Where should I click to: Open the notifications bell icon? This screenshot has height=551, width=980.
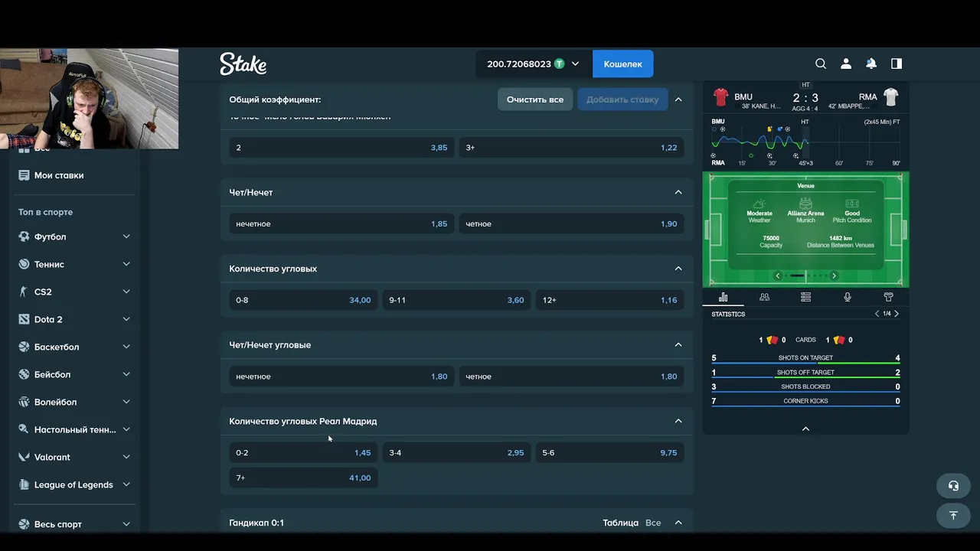pos(871,64)
